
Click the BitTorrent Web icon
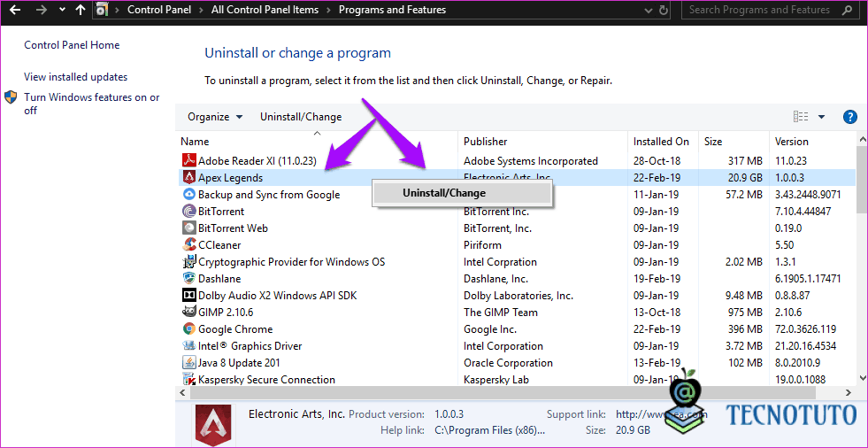point(189,228)
